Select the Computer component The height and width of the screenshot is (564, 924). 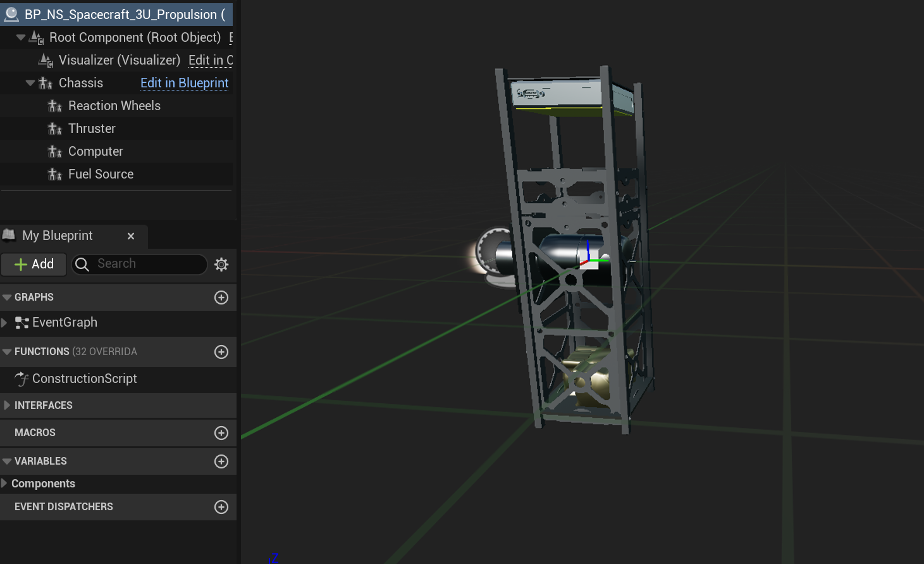click(x=95, y=151)
